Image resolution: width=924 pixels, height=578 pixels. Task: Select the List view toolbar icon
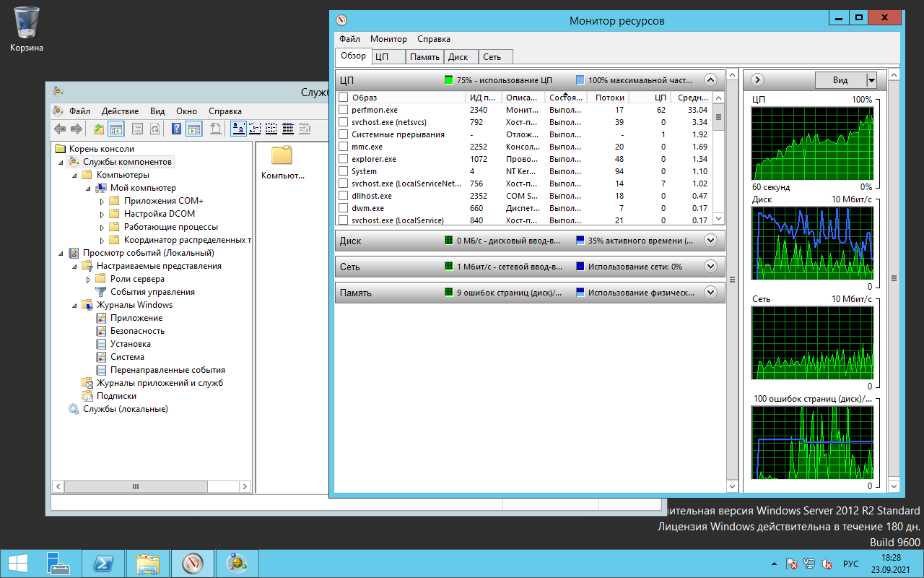tap(271, 129)
